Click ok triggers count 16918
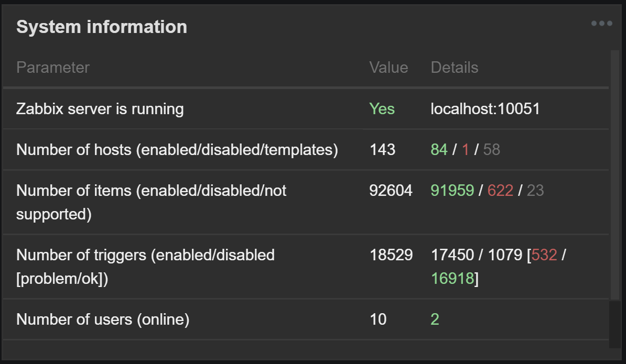 [452, 279]
